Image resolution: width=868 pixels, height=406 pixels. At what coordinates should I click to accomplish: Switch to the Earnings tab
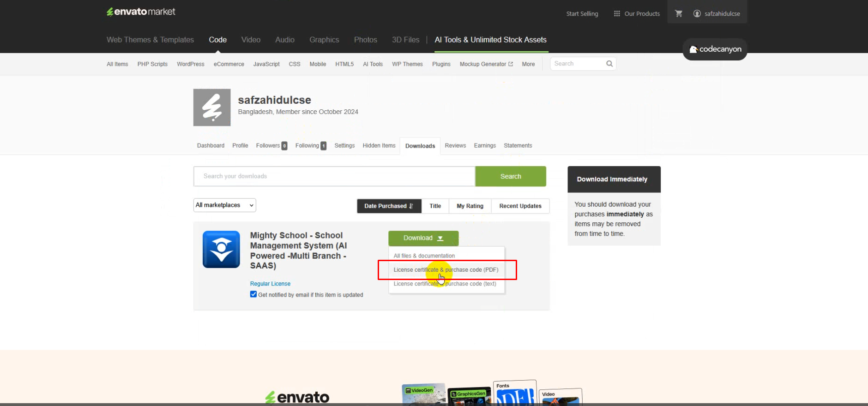(484, 146)
